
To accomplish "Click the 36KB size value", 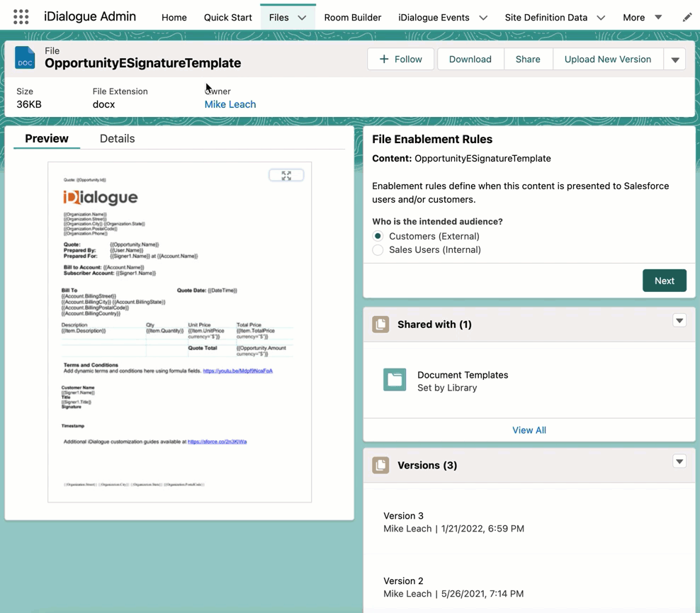I will [29, 104].
